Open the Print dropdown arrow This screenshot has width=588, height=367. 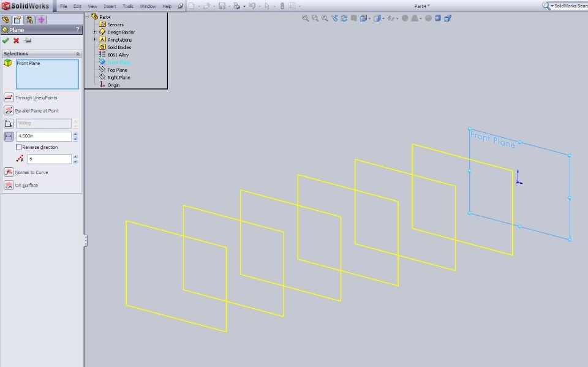244,6
